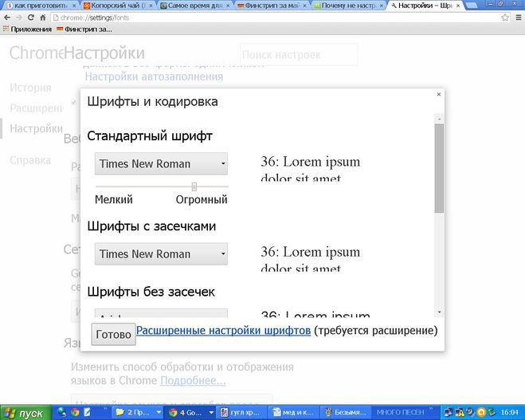Open the Шрифты без засечек font dropdown
This screenshot has height=420, width=525.
[161, 313]
